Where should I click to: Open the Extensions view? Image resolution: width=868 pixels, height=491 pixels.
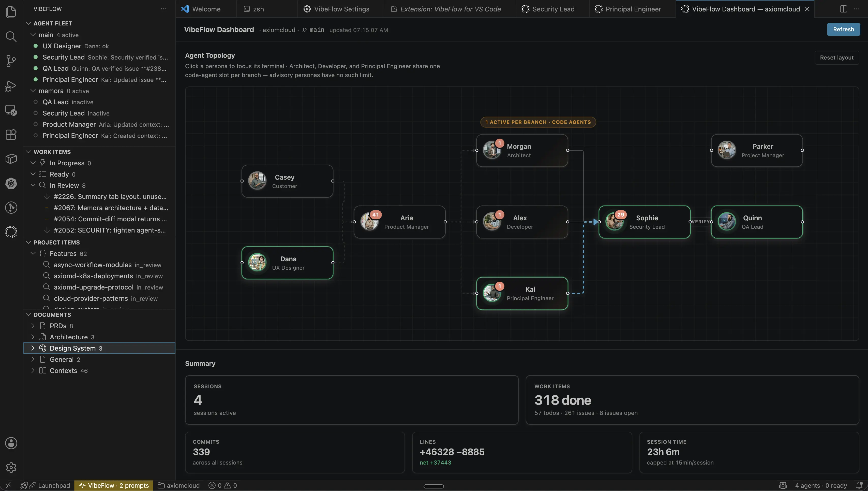tap(11, 134)
